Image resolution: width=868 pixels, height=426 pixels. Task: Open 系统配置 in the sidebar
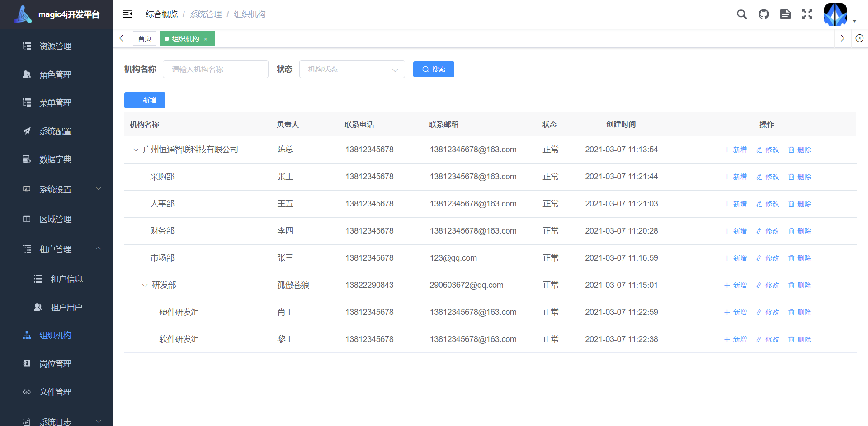(x=57, y=131)
